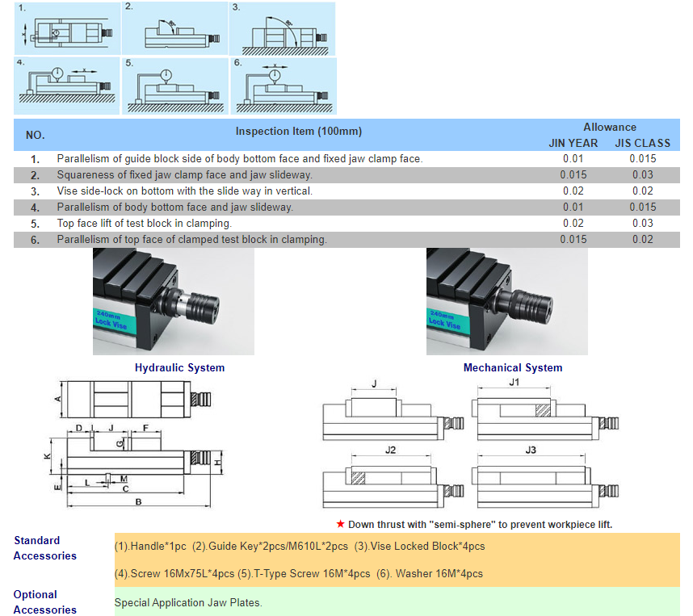Click the Mechanical System vise photo
Screen dimensions: 693x616
pyautogui.click(x=507, y=301)
